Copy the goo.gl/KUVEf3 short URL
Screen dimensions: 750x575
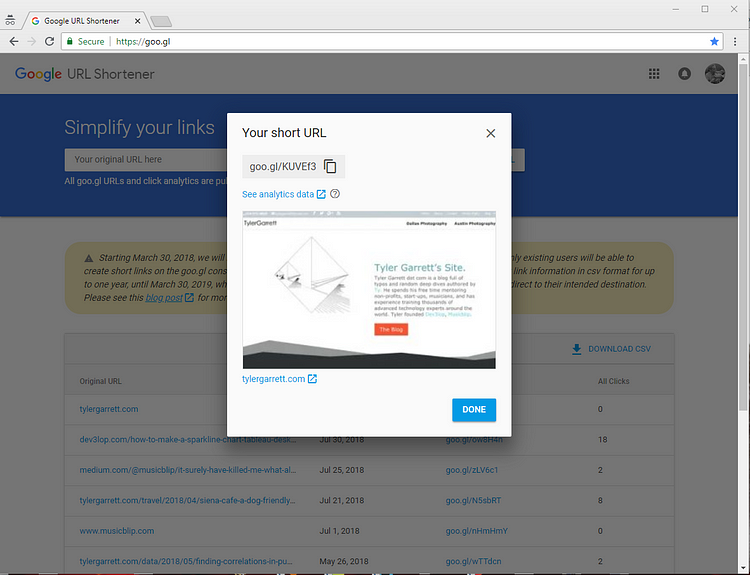[x=330, y=166]
